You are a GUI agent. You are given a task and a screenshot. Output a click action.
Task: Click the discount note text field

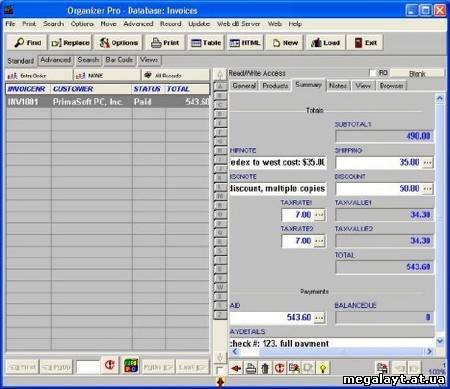tap(278, 189)
